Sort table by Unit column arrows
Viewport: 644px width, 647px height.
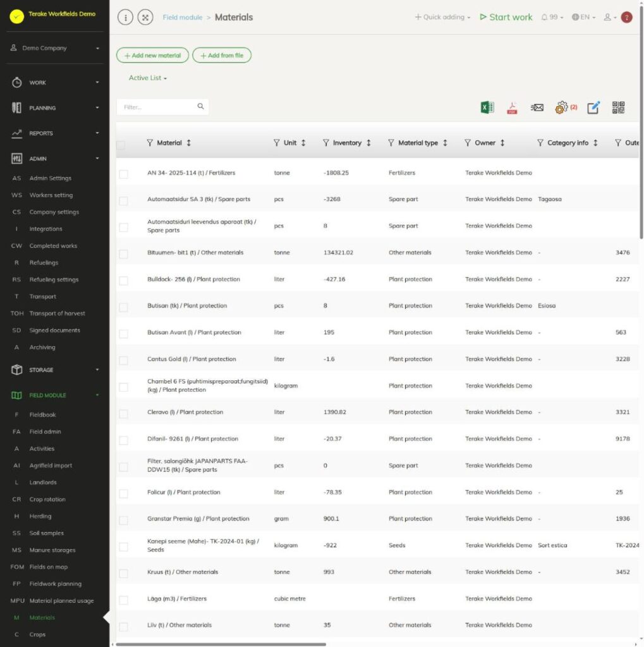pos(303,143)
